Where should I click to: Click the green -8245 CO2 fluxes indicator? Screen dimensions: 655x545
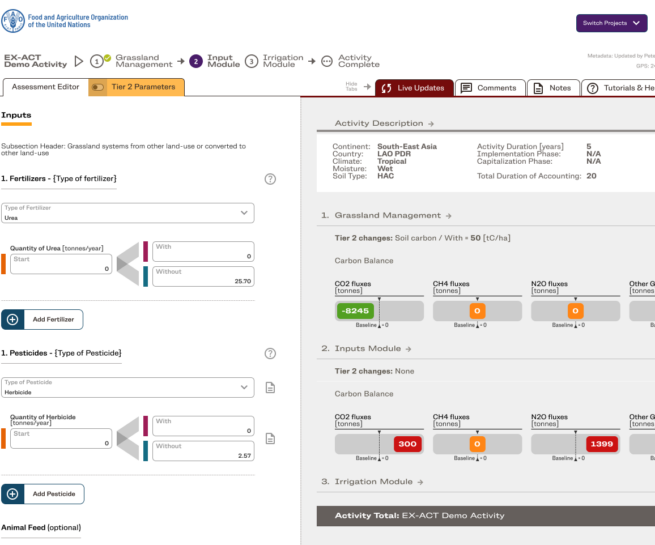click(355, 311)
